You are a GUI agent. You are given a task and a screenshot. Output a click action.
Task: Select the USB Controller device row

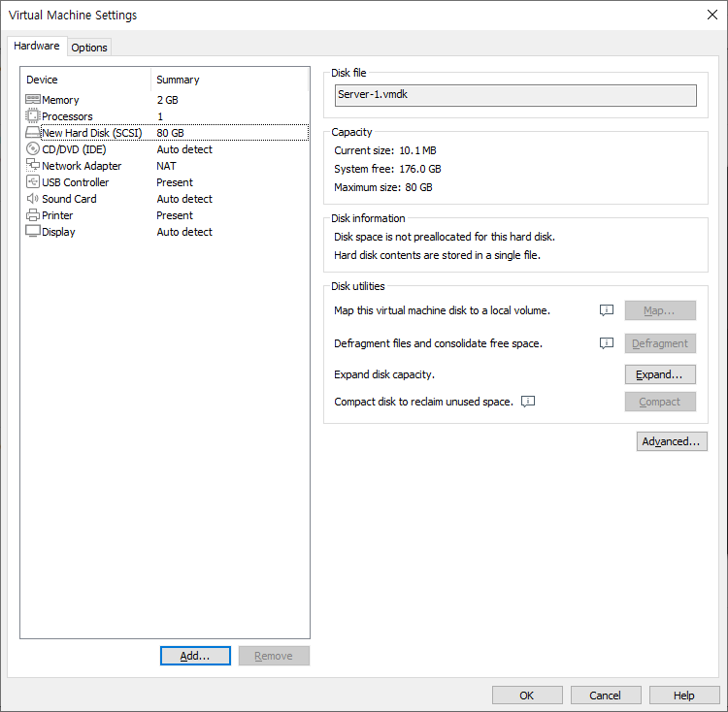point(166,182)
